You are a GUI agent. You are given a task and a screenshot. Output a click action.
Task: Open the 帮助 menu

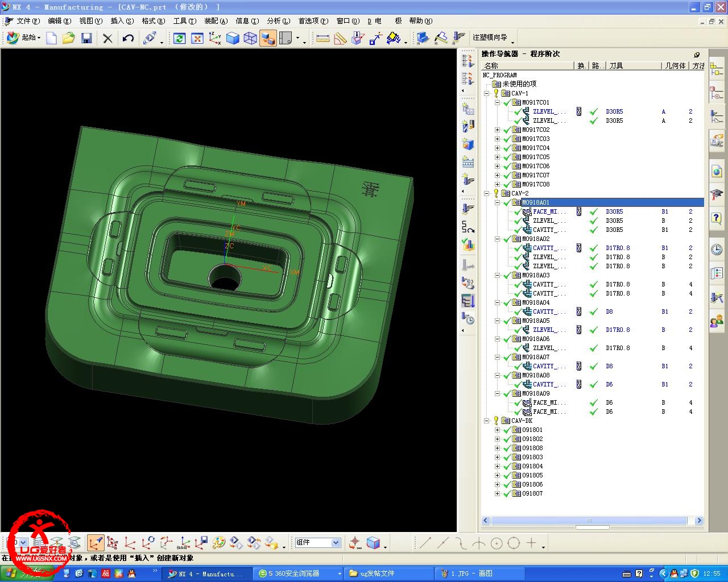tap(421, 21)
